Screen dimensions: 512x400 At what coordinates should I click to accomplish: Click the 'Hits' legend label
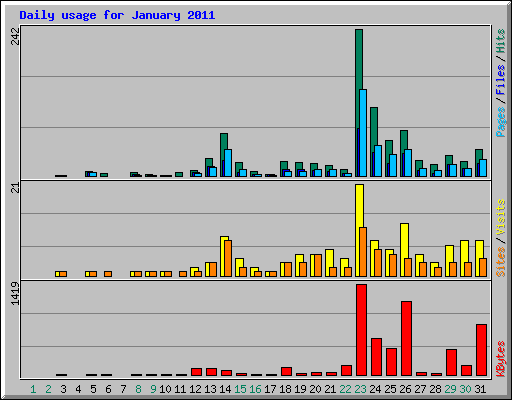coord(501,41)
